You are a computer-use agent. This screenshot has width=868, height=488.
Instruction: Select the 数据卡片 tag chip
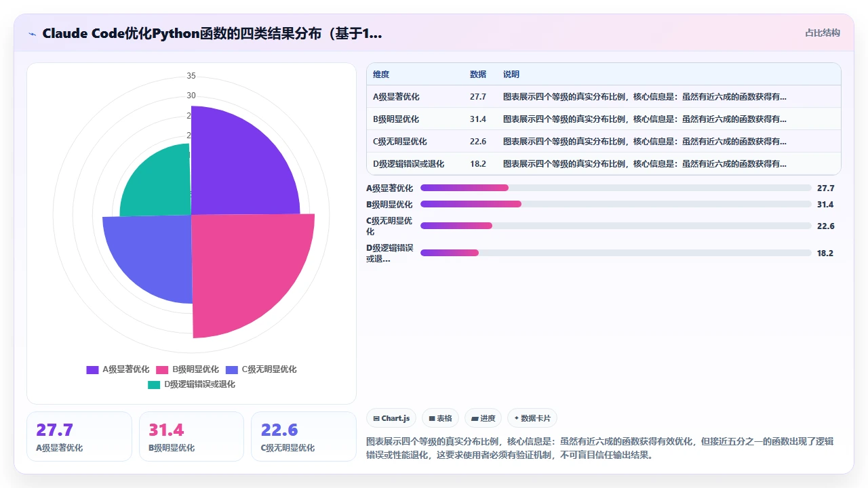click(532, 418)
